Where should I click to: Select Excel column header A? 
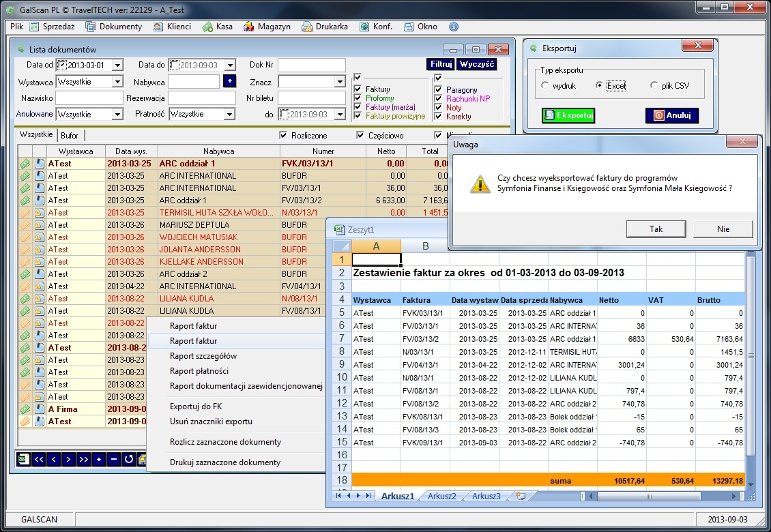pyautogui.click(x=376, y=246)
